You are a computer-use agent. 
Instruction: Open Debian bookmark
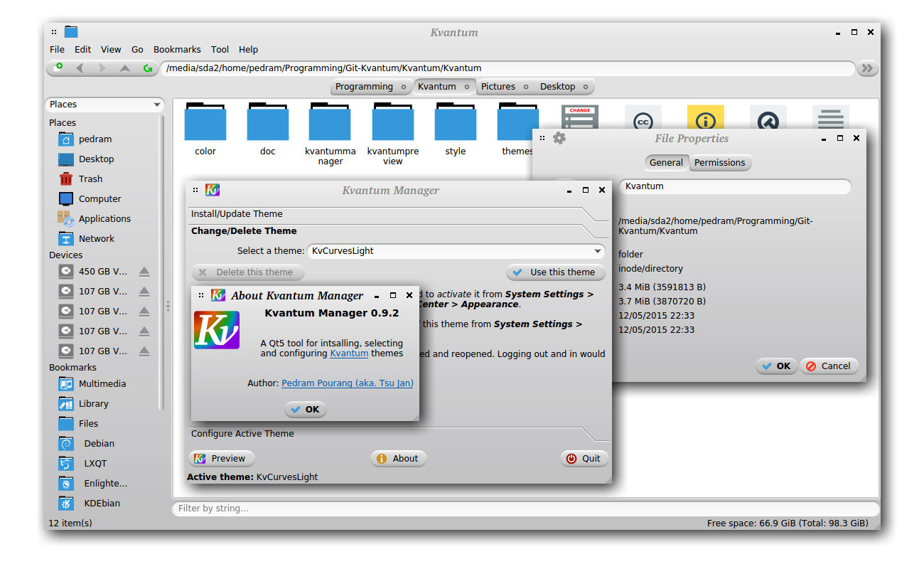[86, 443]
